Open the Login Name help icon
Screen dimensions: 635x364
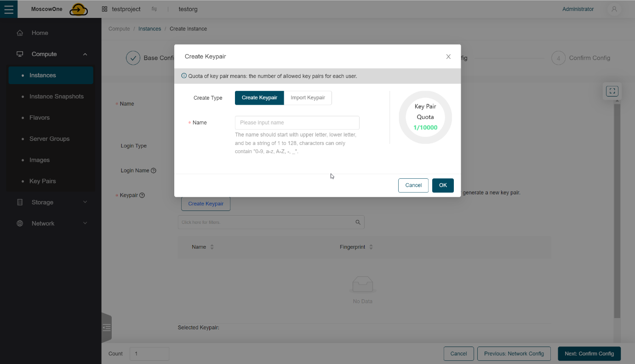coord(154,170)
